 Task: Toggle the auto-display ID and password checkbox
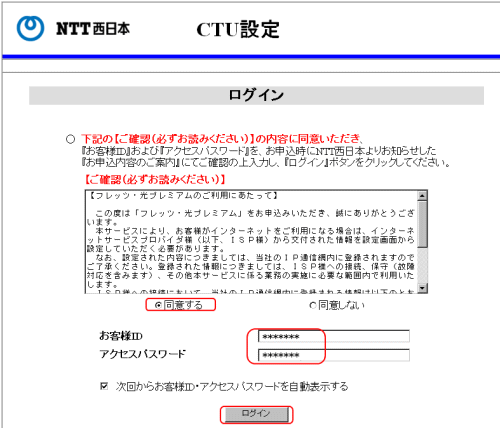coord(104,386)
